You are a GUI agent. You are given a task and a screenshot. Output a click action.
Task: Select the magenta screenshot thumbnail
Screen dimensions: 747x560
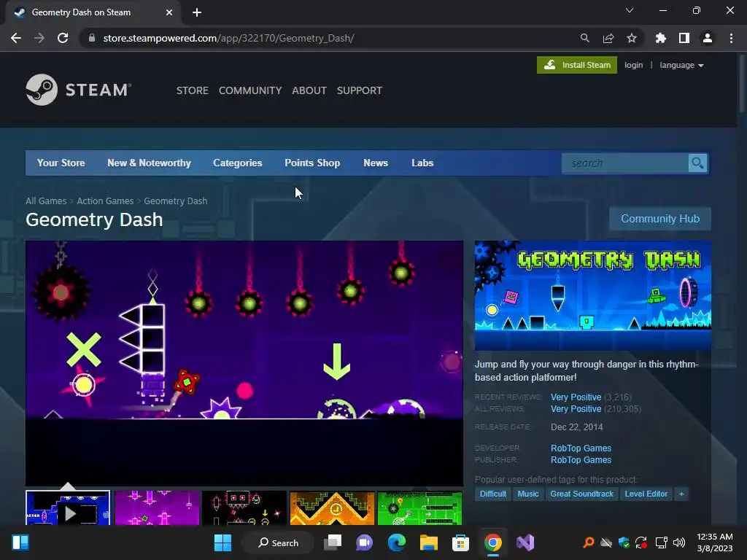(157, 508)
